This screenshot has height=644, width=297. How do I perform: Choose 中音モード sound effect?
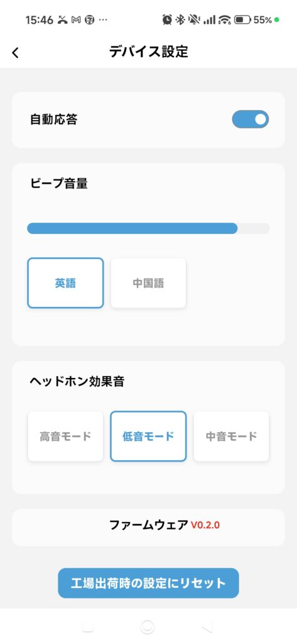[231, 436]
